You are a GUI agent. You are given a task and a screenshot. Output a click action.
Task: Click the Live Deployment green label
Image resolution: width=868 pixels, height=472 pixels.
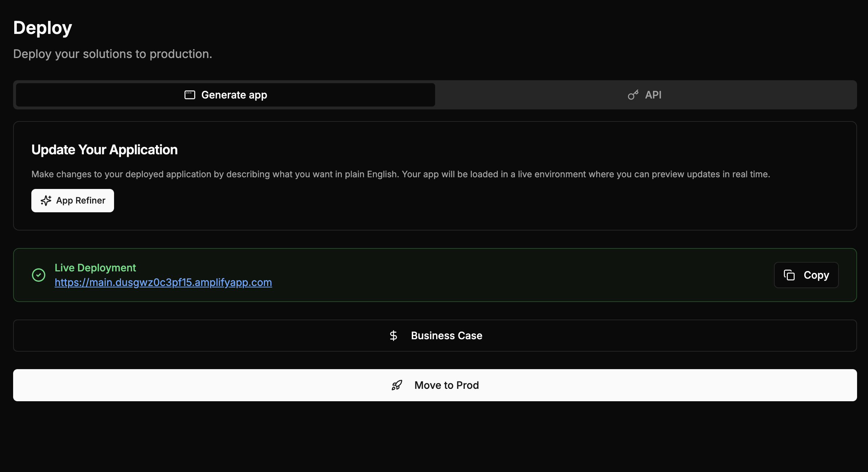click(x=95, y=268)
